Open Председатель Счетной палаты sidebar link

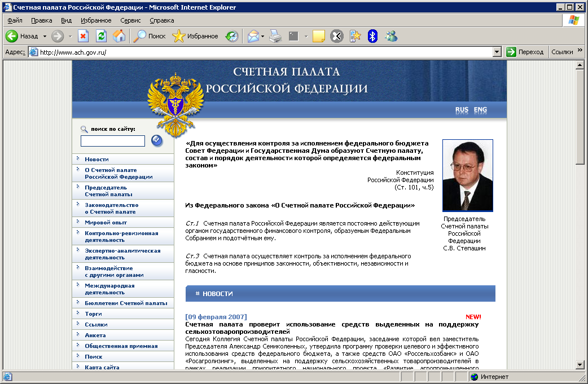tap(108, 191)
